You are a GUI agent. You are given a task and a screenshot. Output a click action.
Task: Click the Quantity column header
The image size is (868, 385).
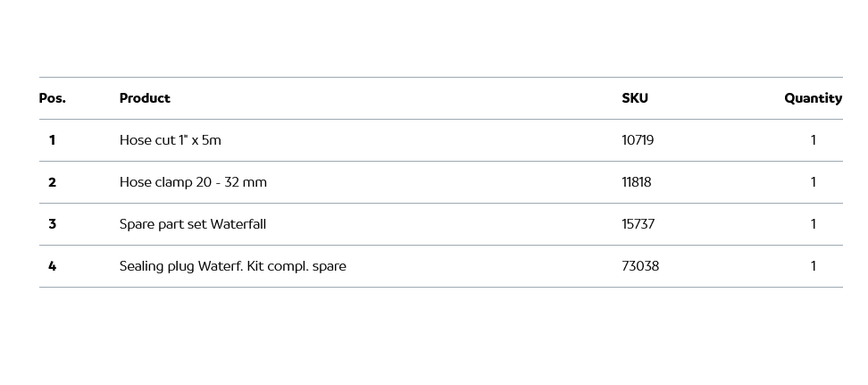point(813,98)
